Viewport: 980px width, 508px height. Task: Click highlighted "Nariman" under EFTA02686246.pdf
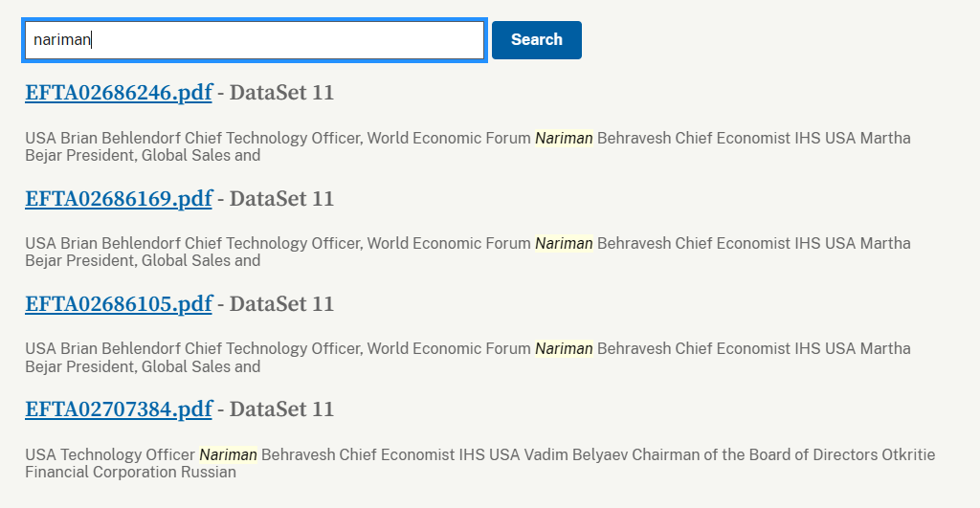(x=564, y=139)
